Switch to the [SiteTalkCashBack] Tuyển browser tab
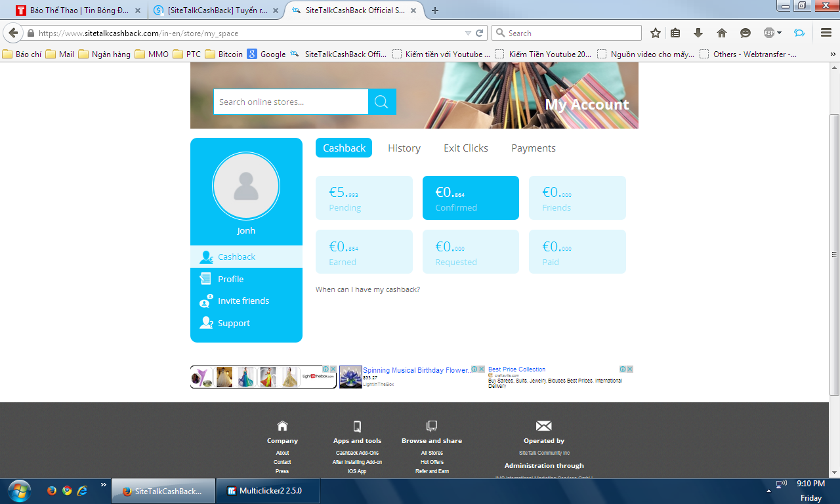The width and height of the screenshot is (840, 504). (x=214, y=10)
